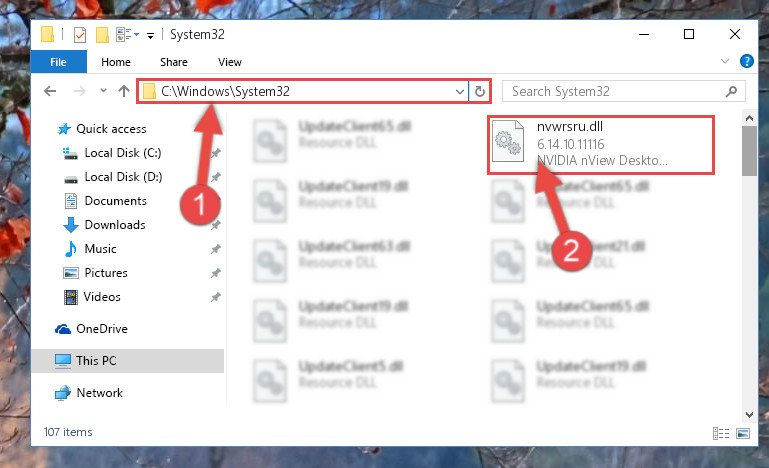The width and height of the screenshot is (769, 468).
Task: Go up one folder level
Action: tap(124, 91)
